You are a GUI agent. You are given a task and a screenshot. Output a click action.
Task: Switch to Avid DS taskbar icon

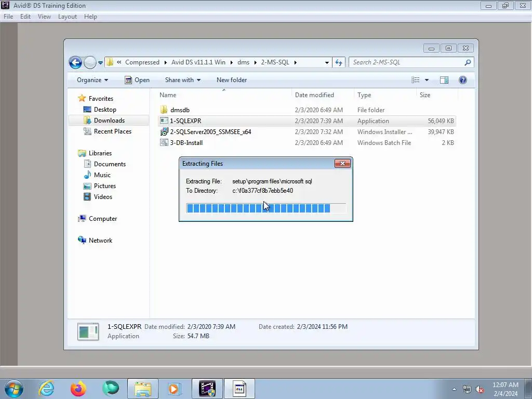point(207,389)
